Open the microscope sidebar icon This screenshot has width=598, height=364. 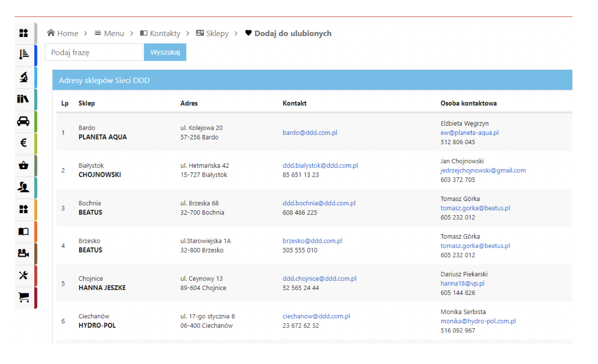[24, 77]
